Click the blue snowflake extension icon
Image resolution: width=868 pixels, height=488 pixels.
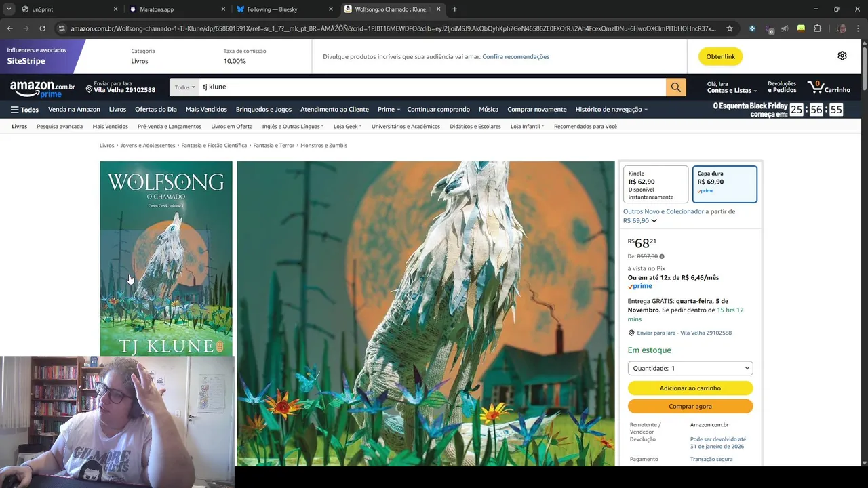click(x=752, y=28)
